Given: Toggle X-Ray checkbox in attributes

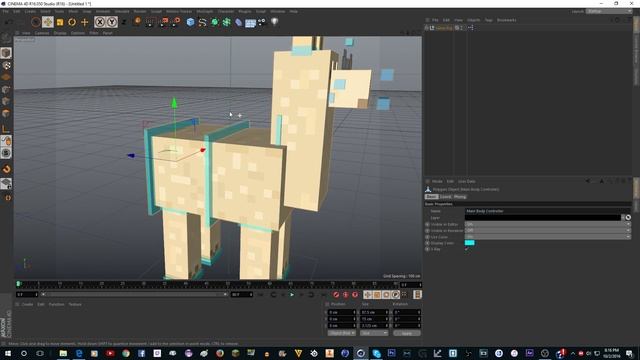Looking at the screenshot, I should click(467, 249).
